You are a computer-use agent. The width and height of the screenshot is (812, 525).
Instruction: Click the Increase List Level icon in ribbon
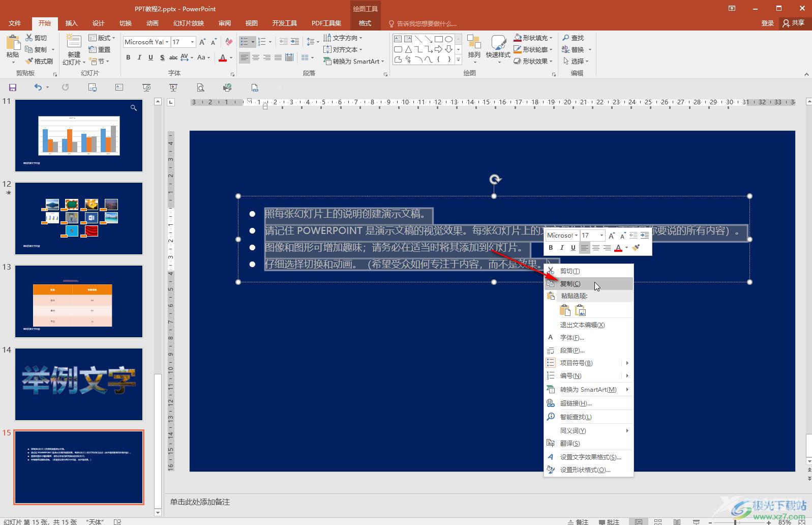(295, 42)
